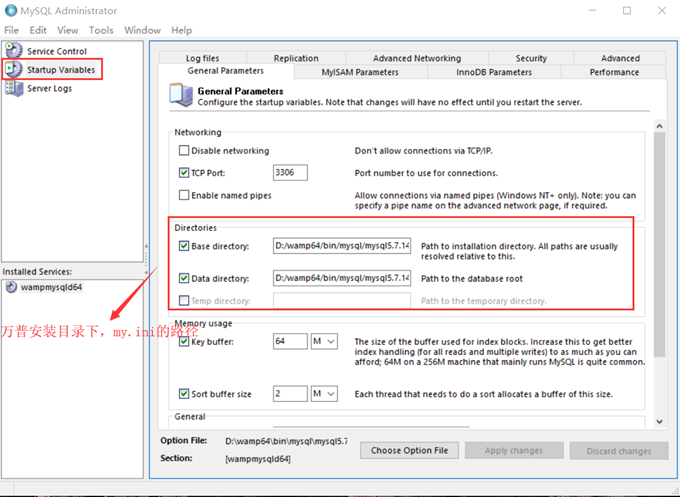The width and height of the screenshot is (680, 497).
Task: Click the Choose Option File button
Action: [409, 450]
